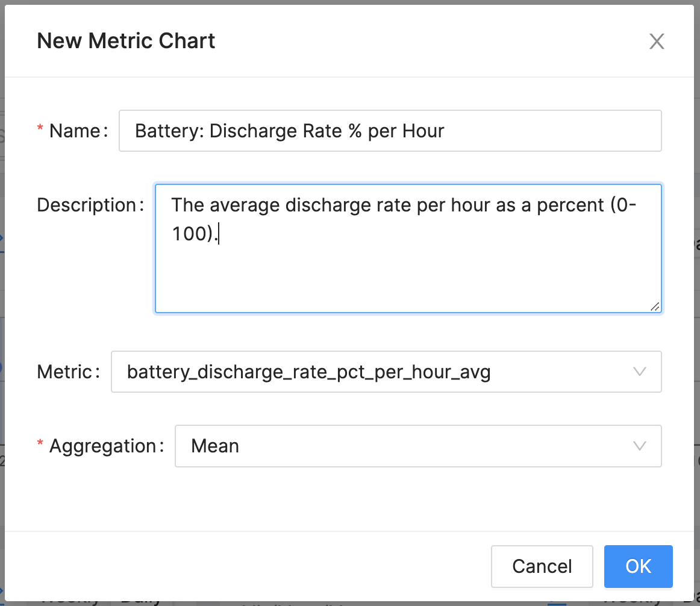Screen dimensions: 700x606
Task: Click the Metric field label
Action: [x=65, y=372]
